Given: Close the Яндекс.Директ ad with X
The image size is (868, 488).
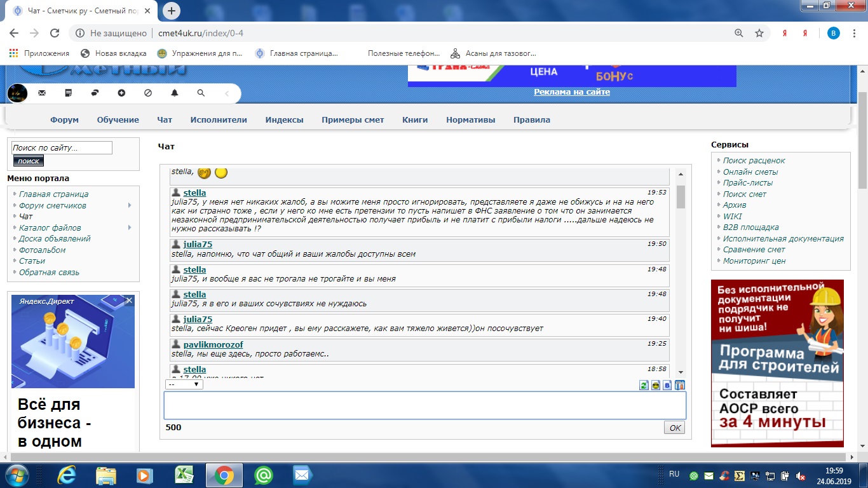Looking at the screenshot, I should click(129, 301).
